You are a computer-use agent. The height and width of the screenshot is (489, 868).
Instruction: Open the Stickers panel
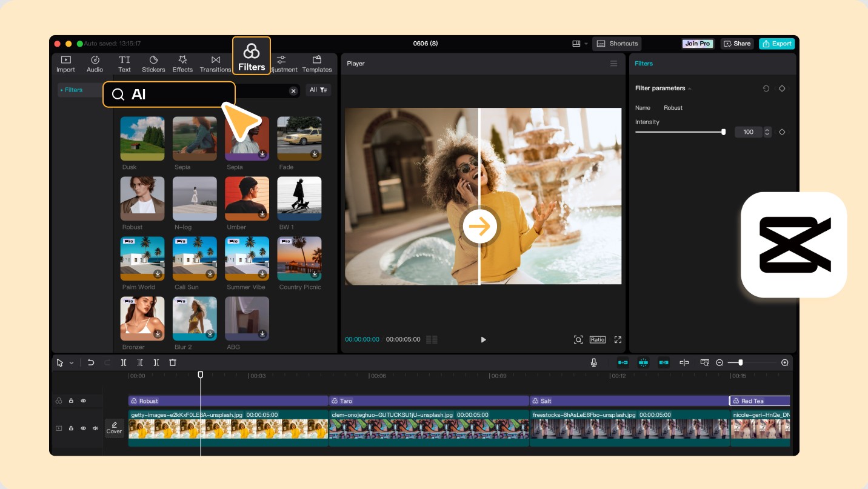coord(153,64)
